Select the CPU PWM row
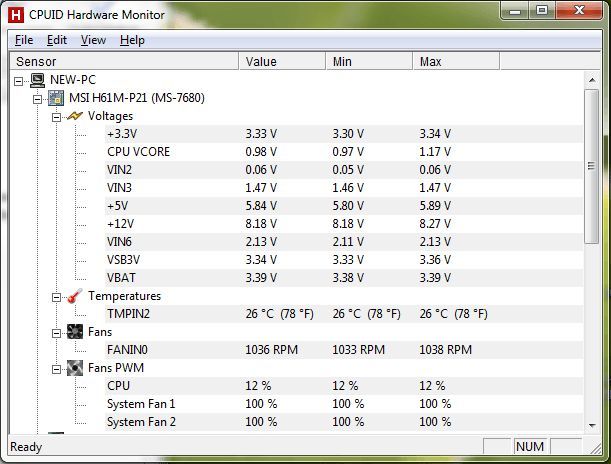Viewport: 611px width, 464px height. click(x=344, y=386)
